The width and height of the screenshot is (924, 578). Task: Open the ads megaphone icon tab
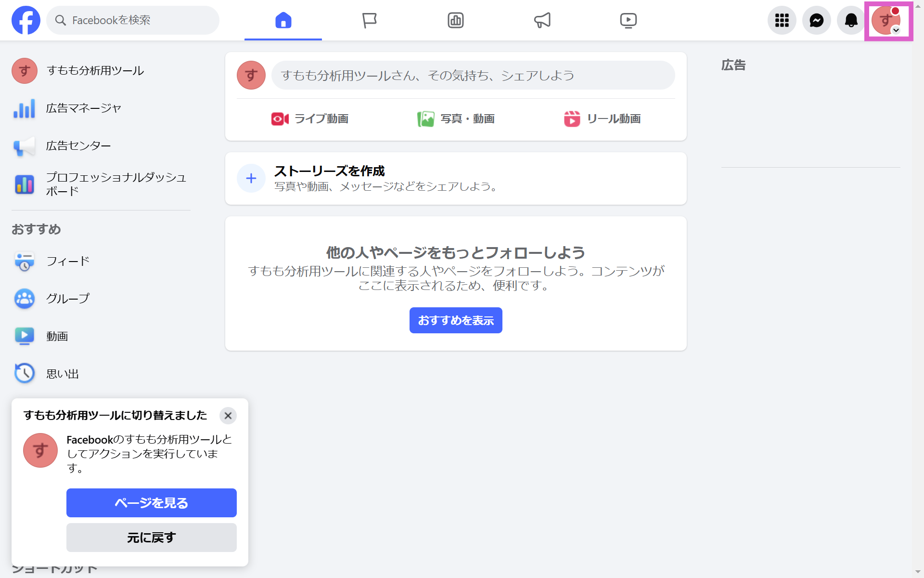click(542, 20)
